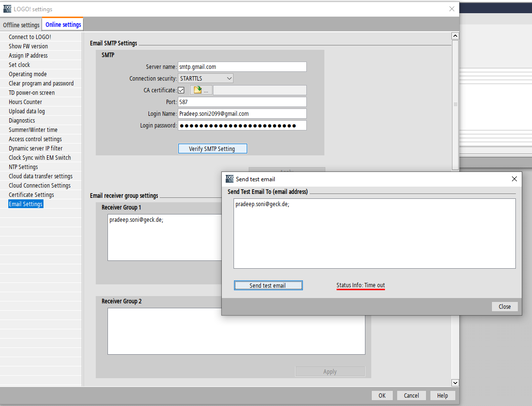The image size is (532, 406).
Task: Open Connect to LOGO! in the sidebar
Action: click(30, 37)
